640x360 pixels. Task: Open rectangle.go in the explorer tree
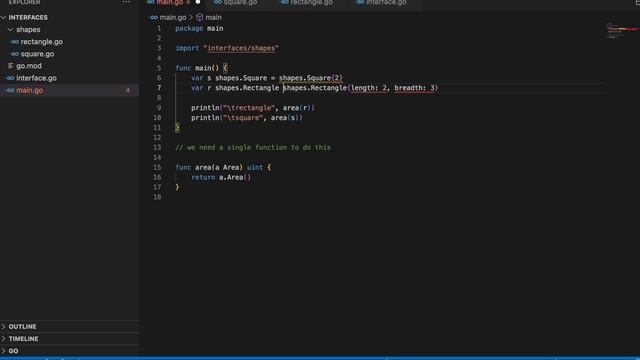point(42,42)
